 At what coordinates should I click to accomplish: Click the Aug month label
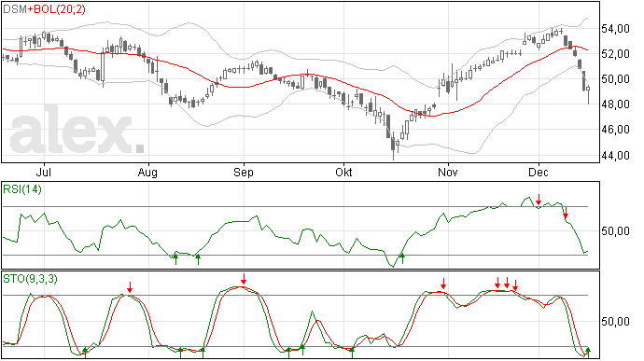coord(147,172)
